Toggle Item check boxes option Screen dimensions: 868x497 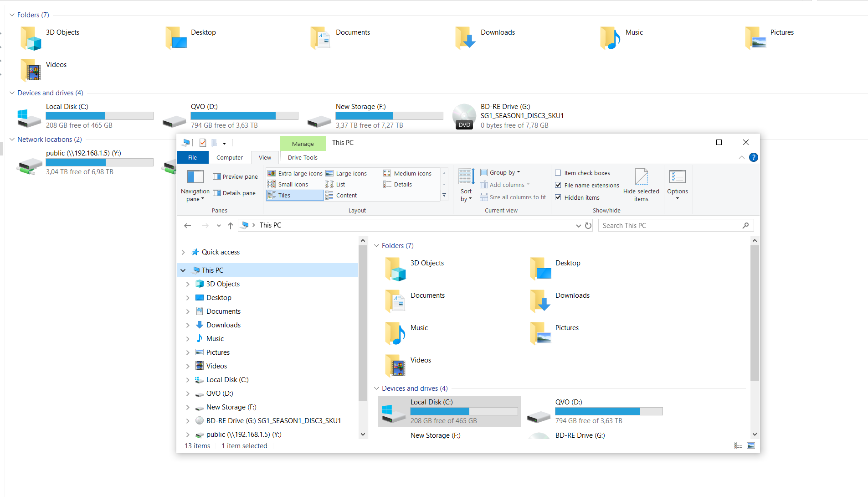pos(582,173)
